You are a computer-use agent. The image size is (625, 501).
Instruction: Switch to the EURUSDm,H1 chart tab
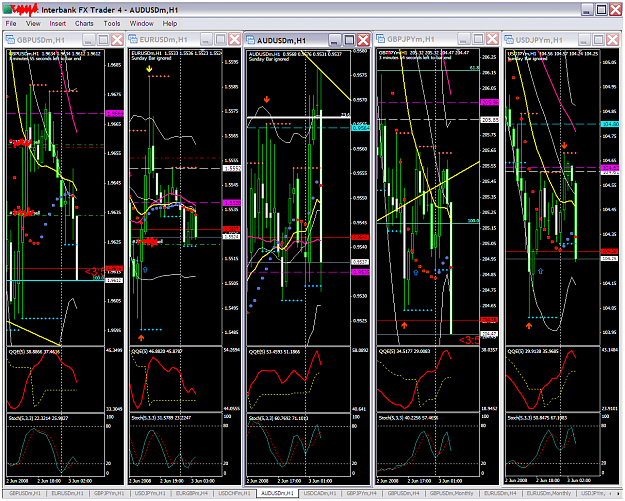pyautogui.click(x=67, y=493)
